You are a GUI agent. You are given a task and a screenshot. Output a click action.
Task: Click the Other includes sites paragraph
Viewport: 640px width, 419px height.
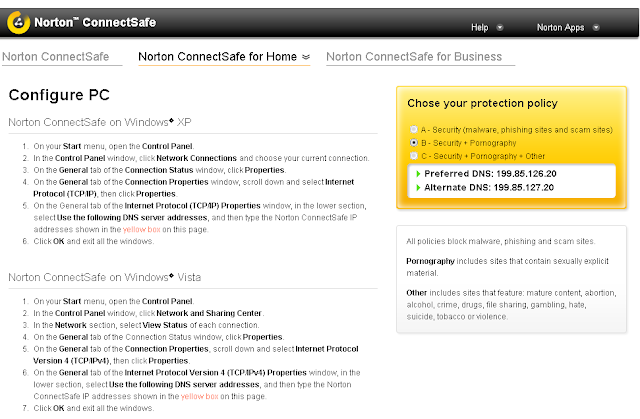(511, 305)
